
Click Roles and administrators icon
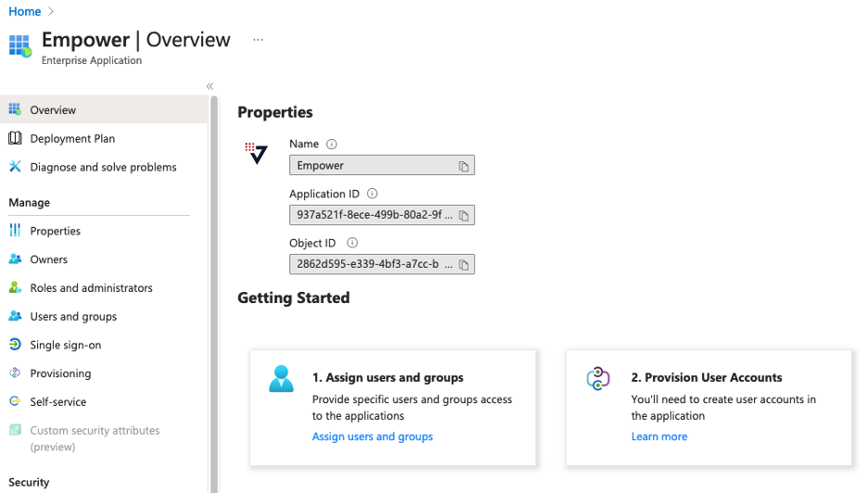coord(15,287)
